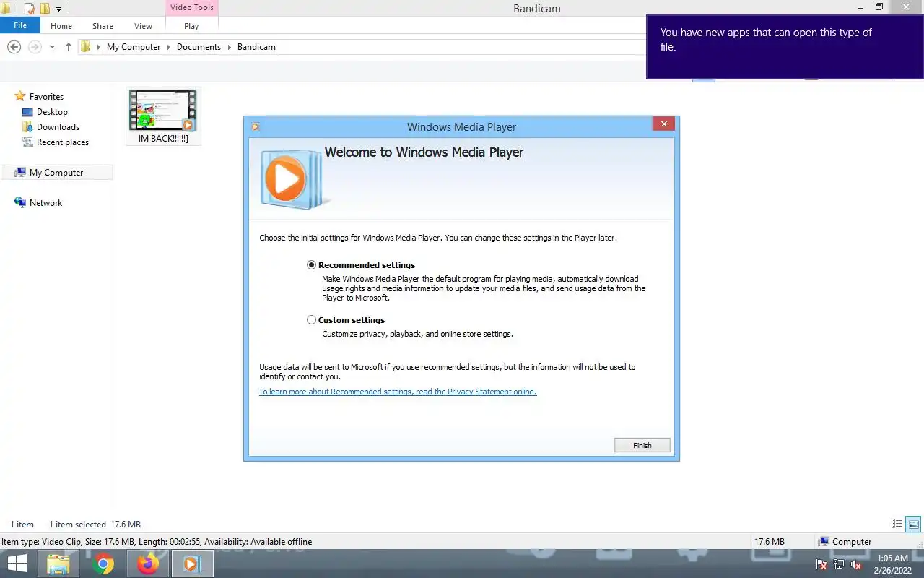This screenshot has width=924, height=578.
Task: Open the Privacy Statement online link
Action: pos(398,392)
